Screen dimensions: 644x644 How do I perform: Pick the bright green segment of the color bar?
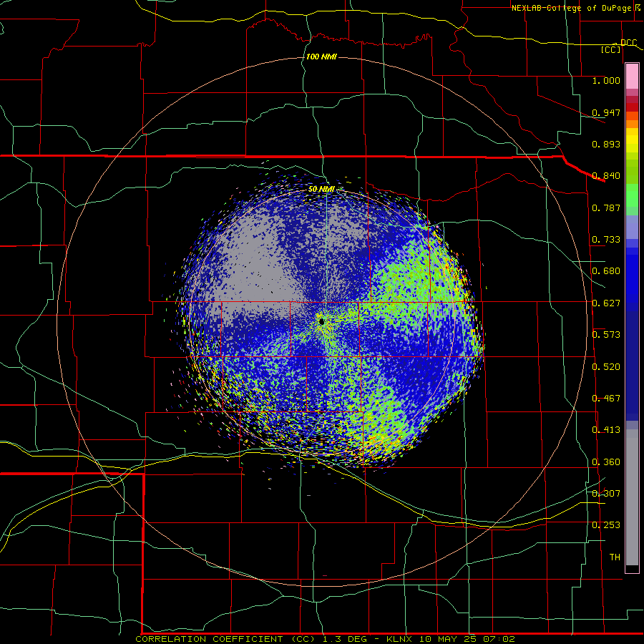[x=632, y=195]
